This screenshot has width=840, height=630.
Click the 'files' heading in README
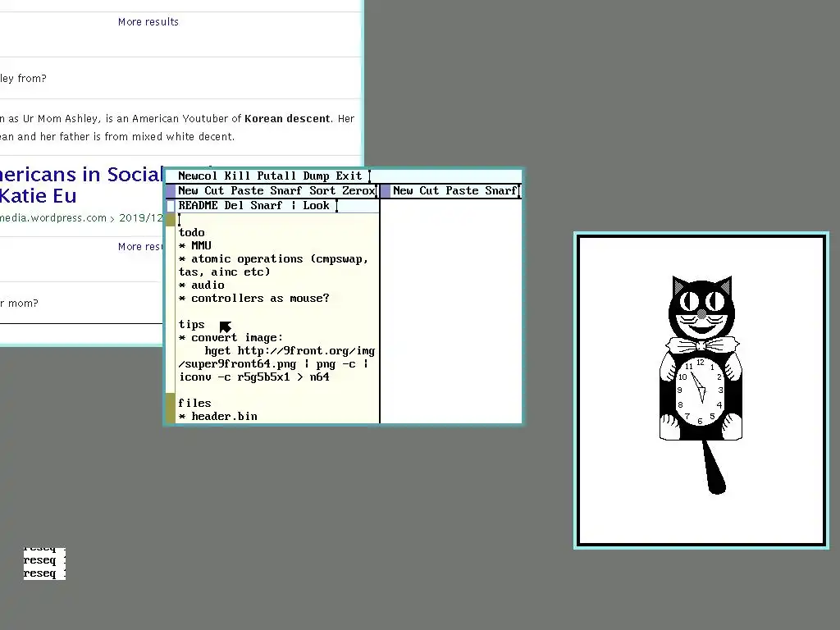click(x=194, y=403)
